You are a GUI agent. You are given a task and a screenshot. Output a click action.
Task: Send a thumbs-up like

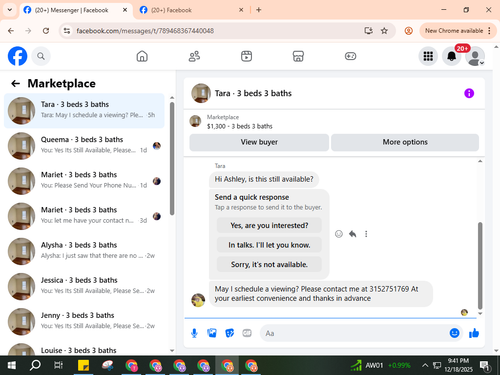click(x=474, y=333)
